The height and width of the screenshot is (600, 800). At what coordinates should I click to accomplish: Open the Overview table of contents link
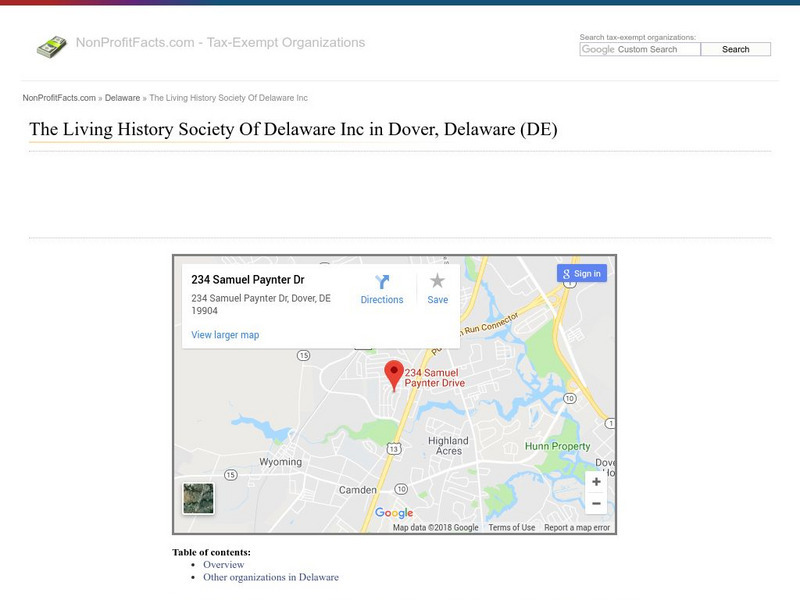click(223, 564)
